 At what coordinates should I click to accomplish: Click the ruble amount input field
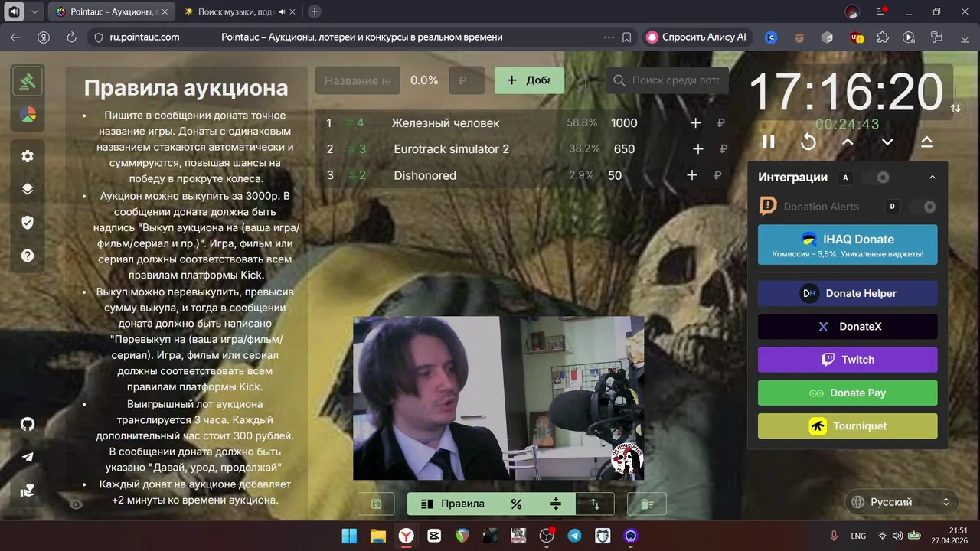(x=466, y=80)
